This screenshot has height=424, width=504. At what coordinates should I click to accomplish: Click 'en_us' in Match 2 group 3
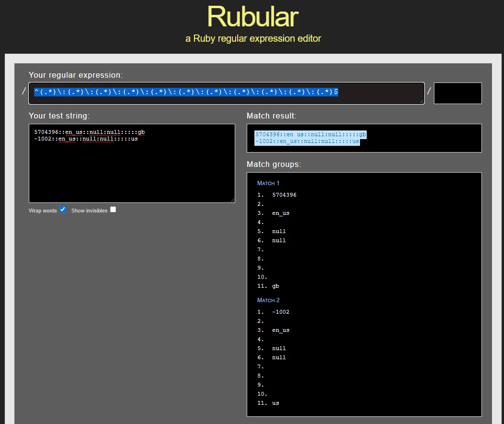(281, 330)
